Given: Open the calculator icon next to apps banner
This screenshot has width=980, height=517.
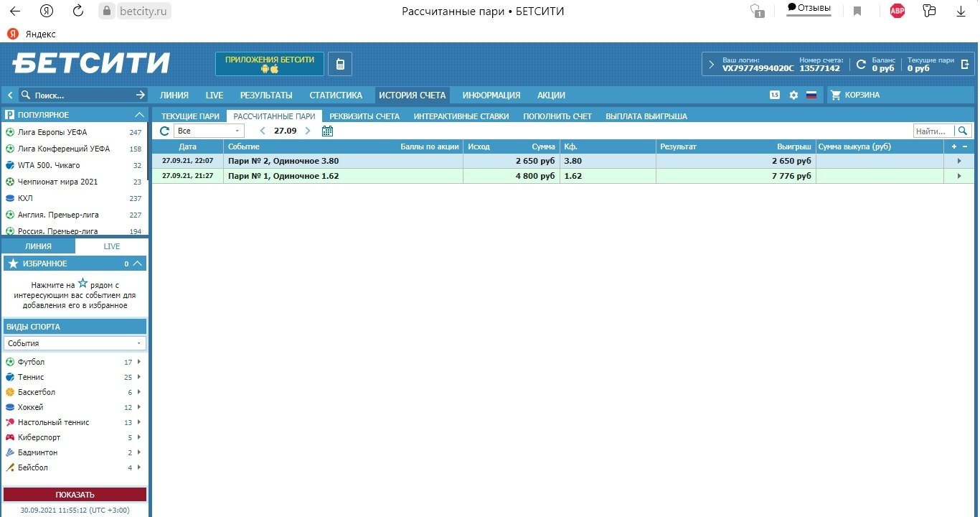Looking at the screenshot, I should click(340, 65).
